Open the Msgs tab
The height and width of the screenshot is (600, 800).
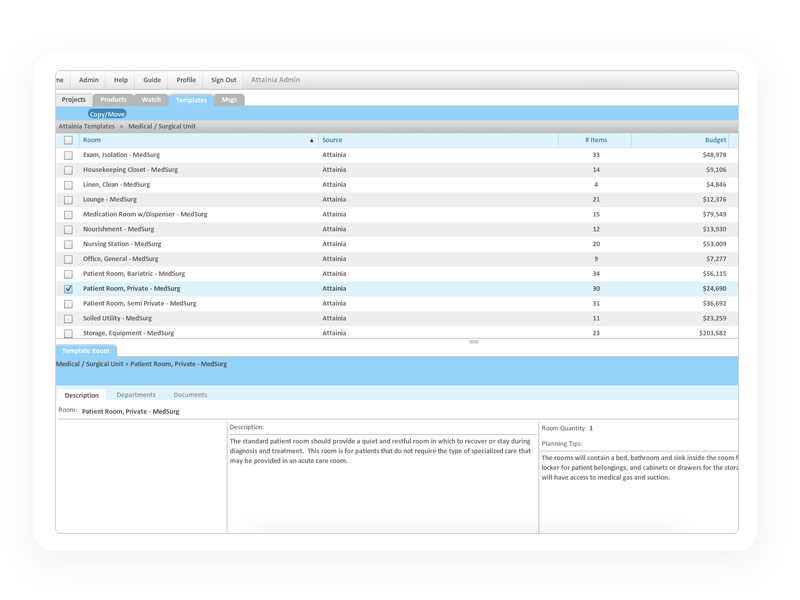[230, 99]
